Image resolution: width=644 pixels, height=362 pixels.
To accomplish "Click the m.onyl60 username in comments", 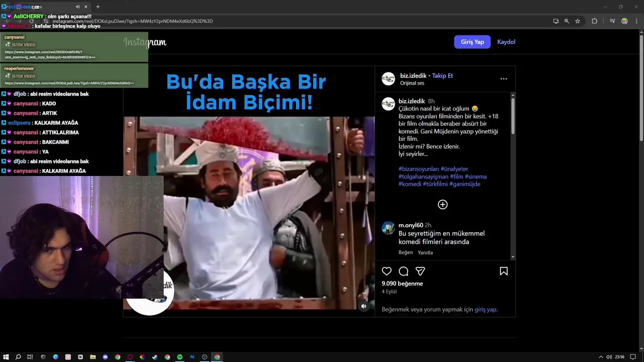I will (411, 225).
